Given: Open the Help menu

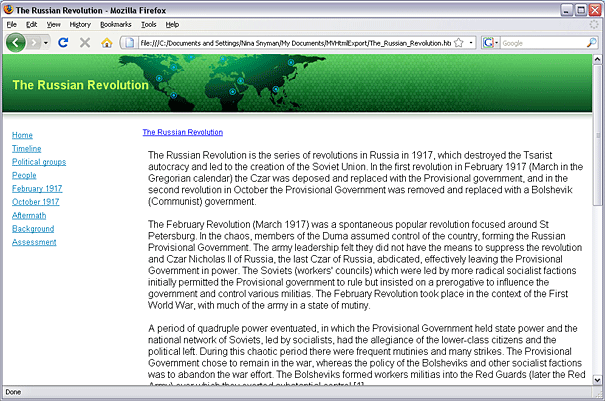Looking at the screenshot, I should (x=172, y=25).
